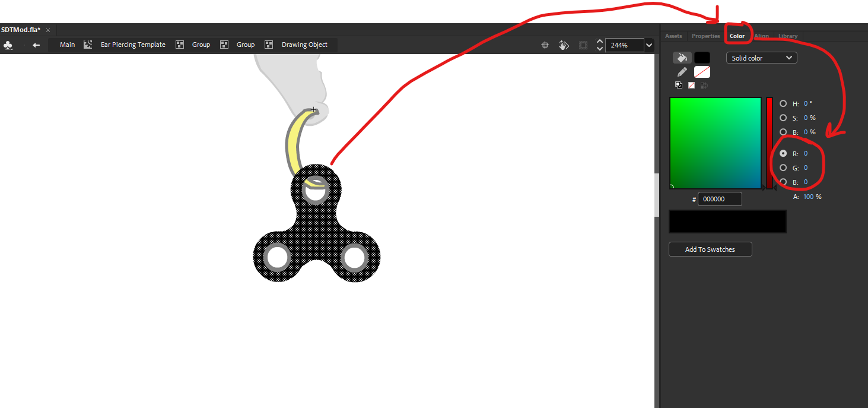The width and height of the screenshot is (868, 408).
Task: Select the S saturation radio button
Action: tap(783, 118)
